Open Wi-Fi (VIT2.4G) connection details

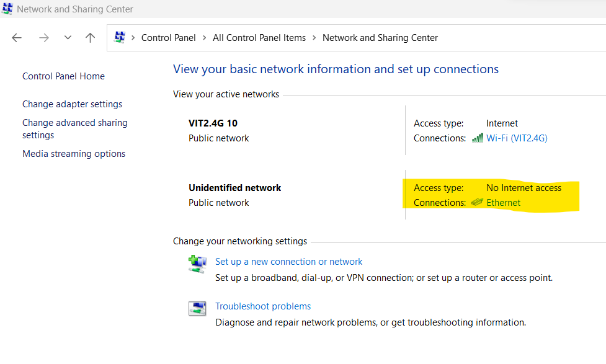(517, 138)
